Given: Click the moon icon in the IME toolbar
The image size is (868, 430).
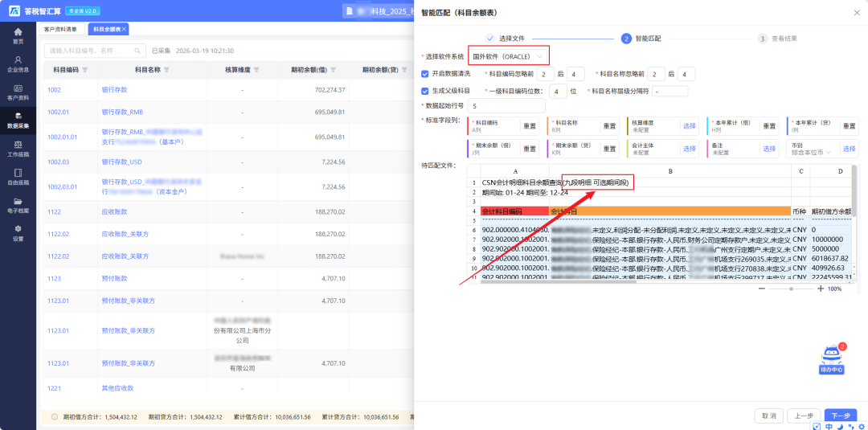Looking at the screenshot, I should point(840,426).
